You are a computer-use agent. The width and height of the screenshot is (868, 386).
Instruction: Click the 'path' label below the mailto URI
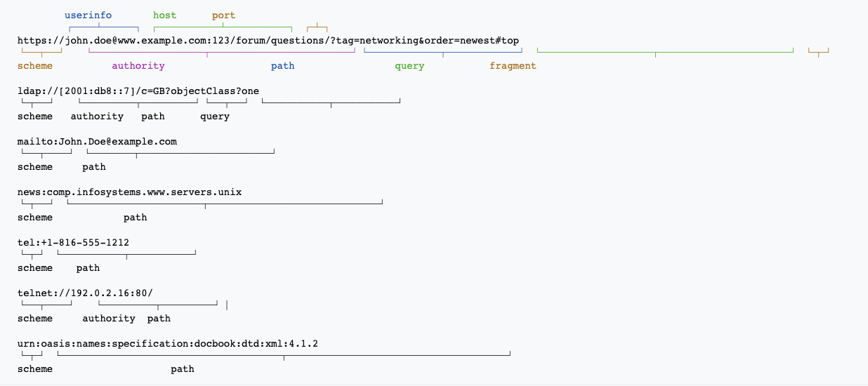point(93,167)
